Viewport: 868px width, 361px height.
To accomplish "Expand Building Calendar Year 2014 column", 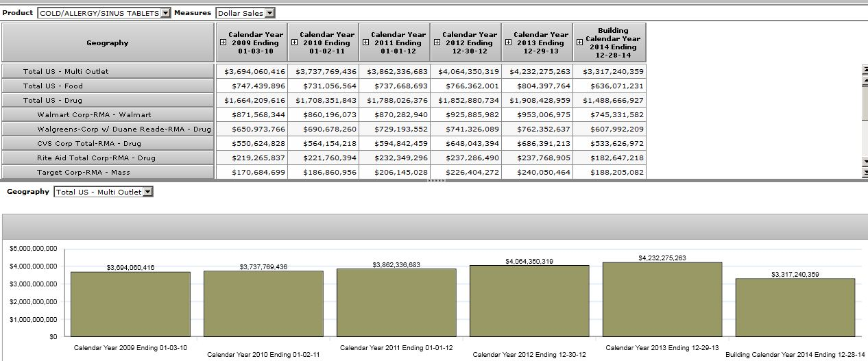I will click(x=579, y=42).
